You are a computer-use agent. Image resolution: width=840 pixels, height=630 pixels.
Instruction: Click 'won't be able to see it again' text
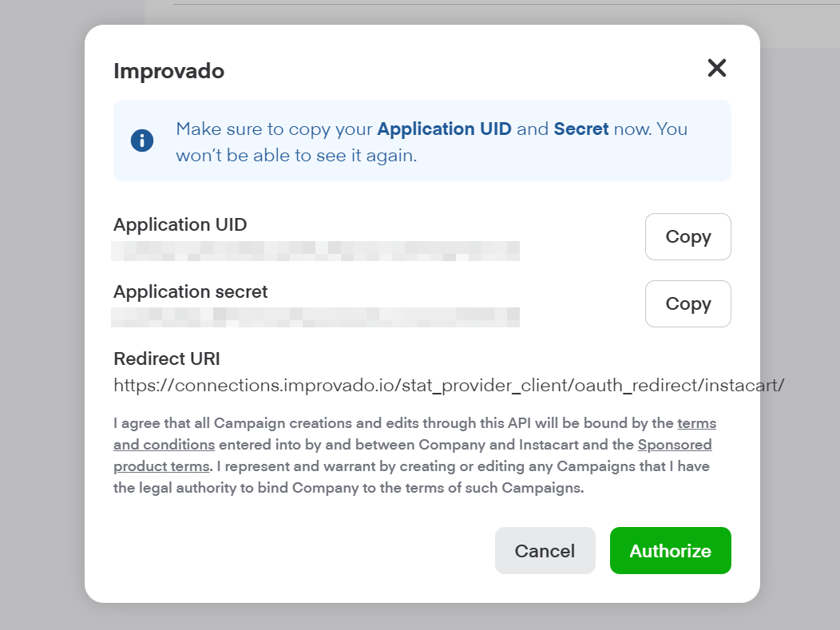(296, 156)
